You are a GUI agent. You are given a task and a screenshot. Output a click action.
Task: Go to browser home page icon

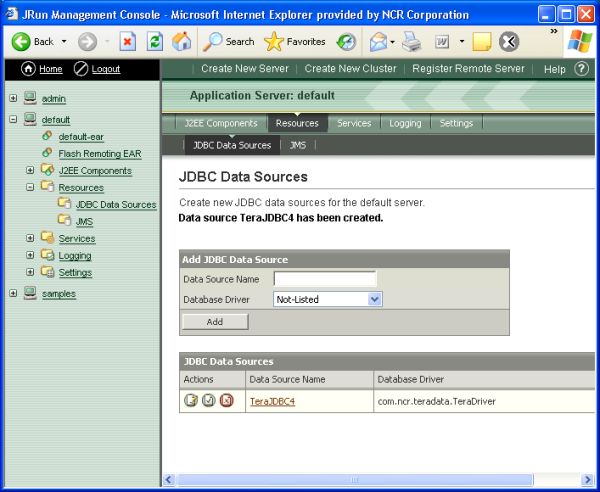(x=181, y=41)
